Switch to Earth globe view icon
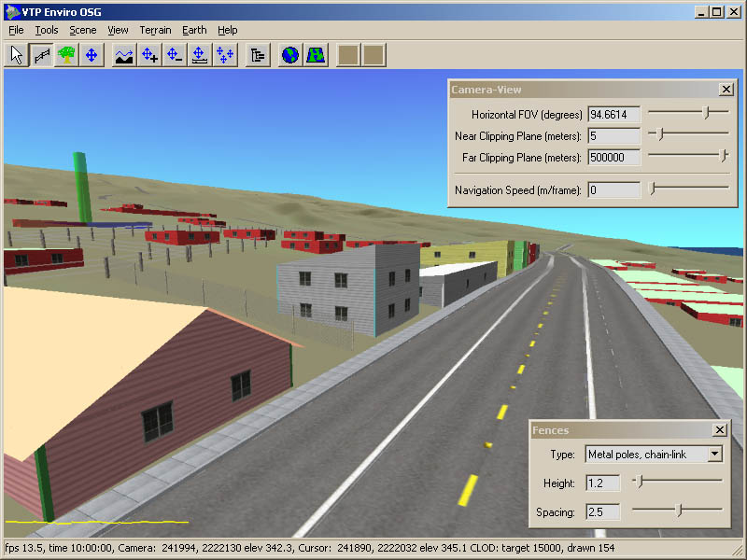 click(x=290, y=55)
